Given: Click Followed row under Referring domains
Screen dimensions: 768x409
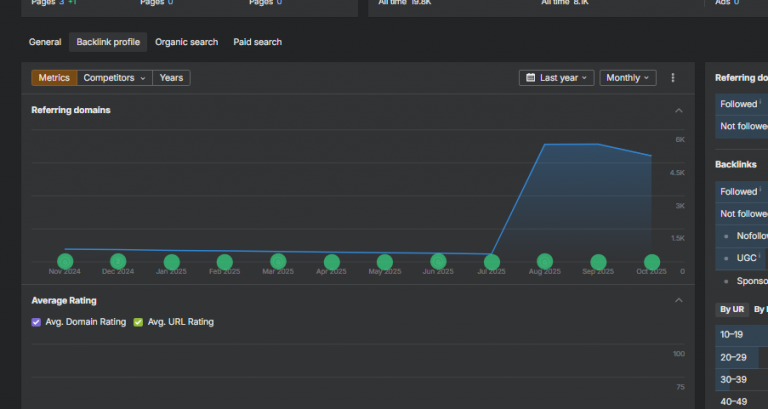Looking at the screenshot, I should click(x=742, y=104).
